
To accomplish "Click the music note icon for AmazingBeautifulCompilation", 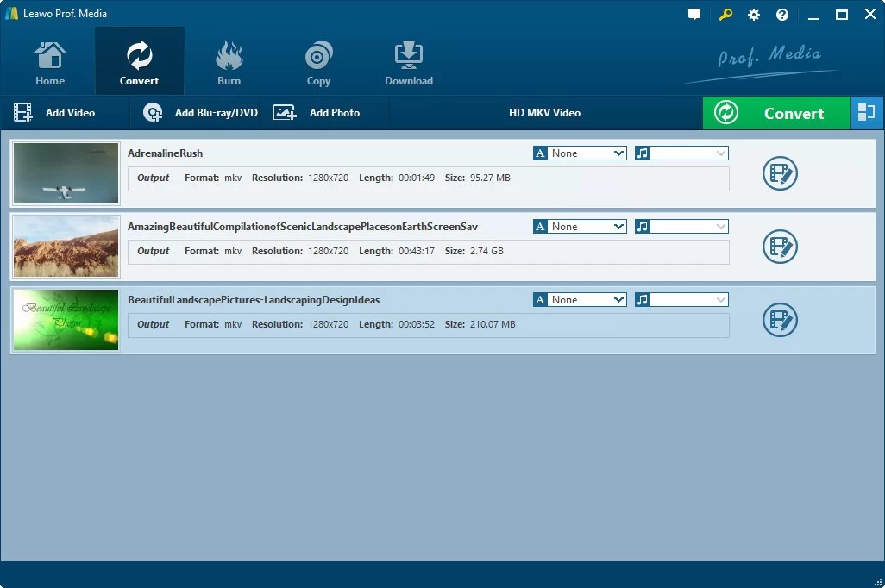I will 642,226.
